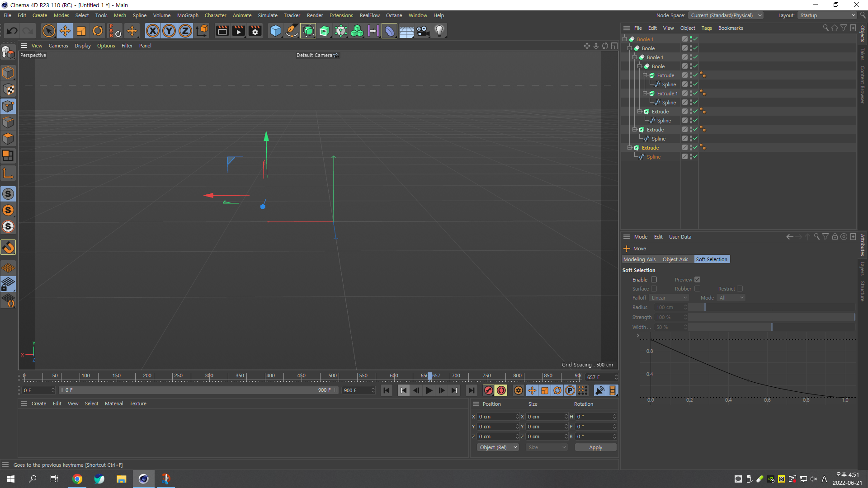Switch to Modeling Axis tab
Screen dimensions: 868x488
639,259
